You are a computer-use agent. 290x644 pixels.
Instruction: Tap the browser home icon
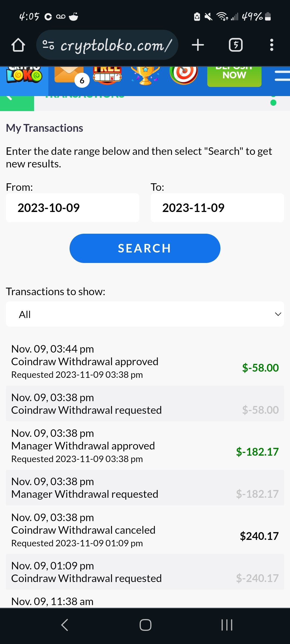(18, 45)
